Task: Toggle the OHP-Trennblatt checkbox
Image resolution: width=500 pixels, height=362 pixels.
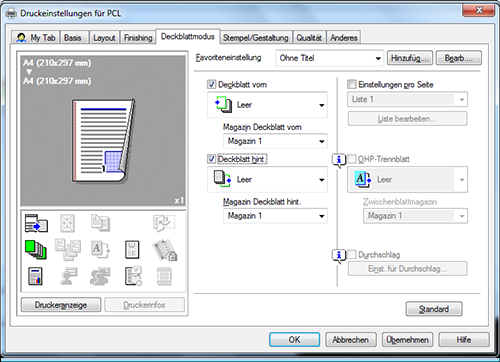Action: (351, 159)
